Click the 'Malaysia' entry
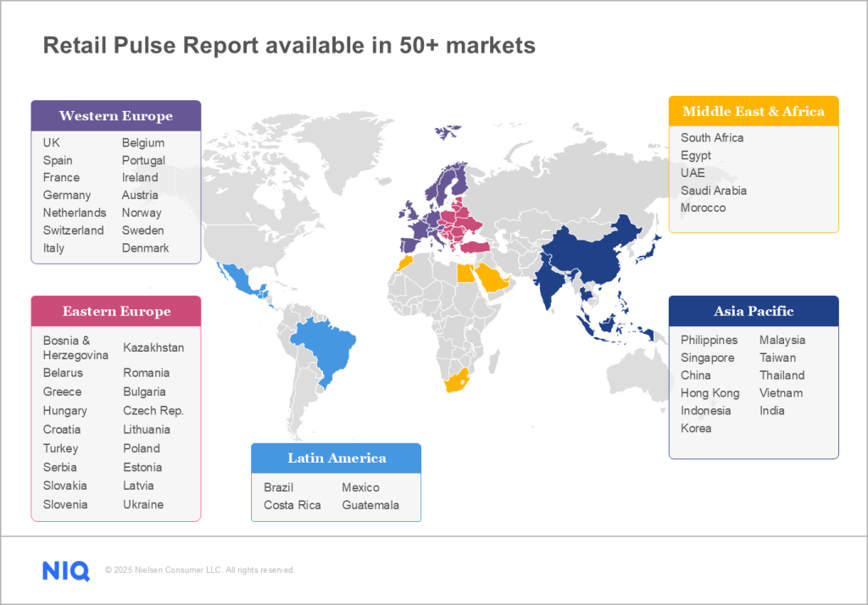The width and height of the screenshot is (868, 605). [x=782, y=341]
